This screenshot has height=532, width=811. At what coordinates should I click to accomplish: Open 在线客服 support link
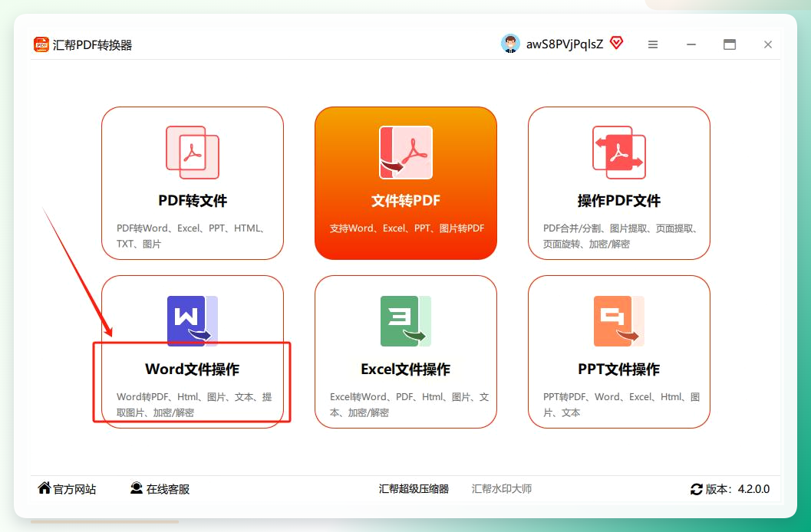point(167,489)
